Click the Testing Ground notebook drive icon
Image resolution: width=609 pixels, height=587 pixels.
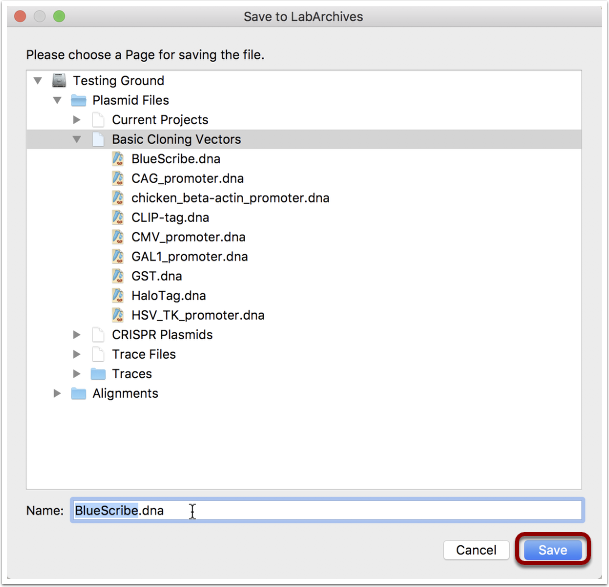point(59,80)
